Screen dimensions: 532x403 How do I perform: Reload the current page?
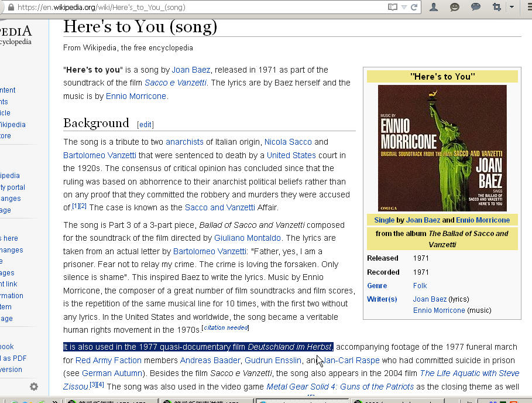[x=414, y=7]
